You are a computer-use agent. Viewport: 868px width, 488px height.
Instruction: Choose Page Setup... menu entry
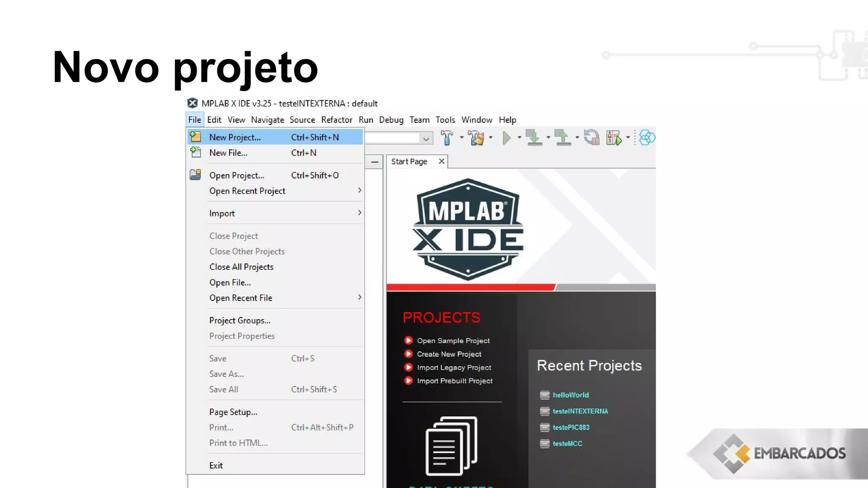[x=275, y=412]
